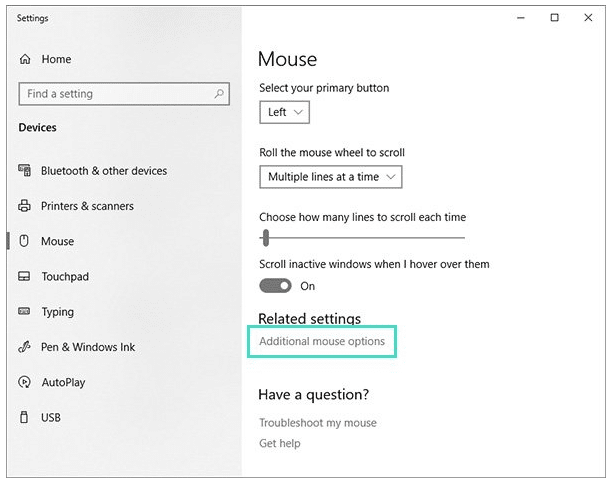The height and width of the screenshot is (482, 611).
Task: Click the Pen & Windows Ink icon
Action: point(25,347)
